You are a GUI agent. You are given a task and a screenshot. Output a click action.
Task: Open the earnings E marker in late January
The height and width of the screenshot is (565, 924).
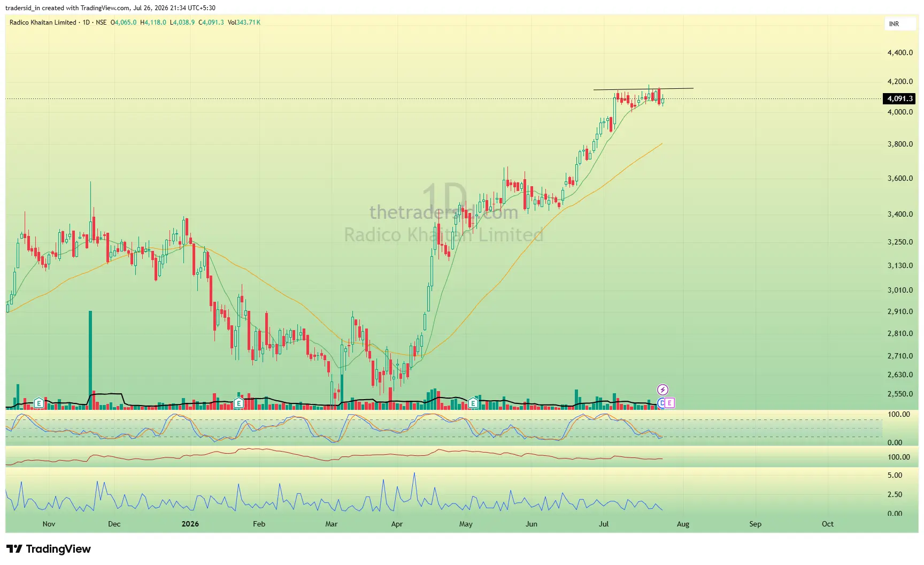[238, 403]
